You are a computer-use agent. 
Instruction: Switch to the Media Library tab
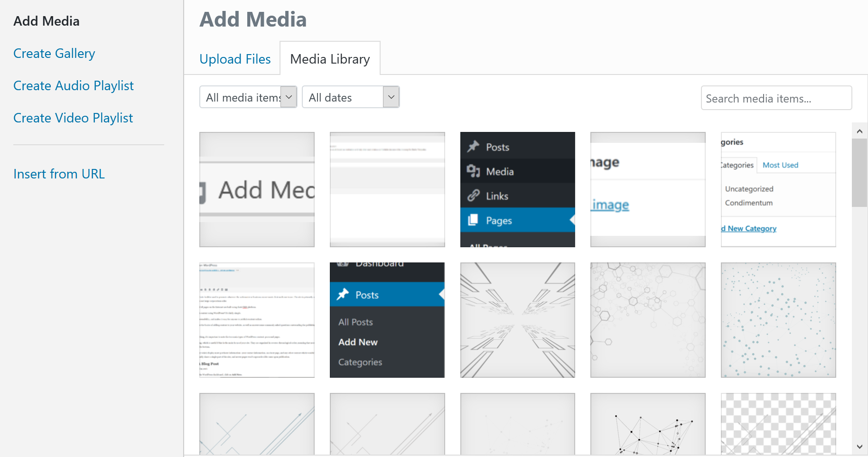click(330, 59)
